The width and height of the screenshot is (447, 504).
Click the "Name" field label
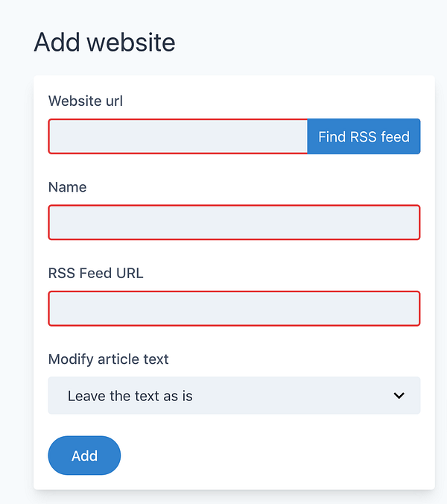tap(67, 187)
